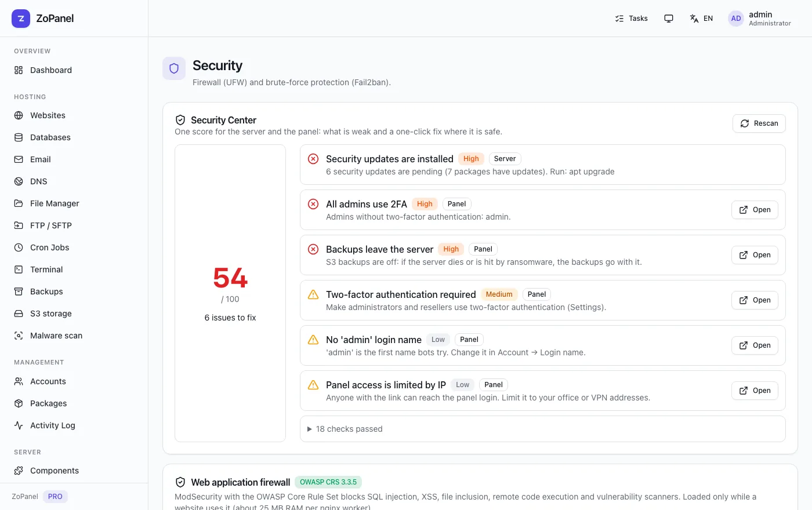This screenshot has height=510, width=812.
Task: Click the '6 issues to fix' text
Action: coord(230,318)
